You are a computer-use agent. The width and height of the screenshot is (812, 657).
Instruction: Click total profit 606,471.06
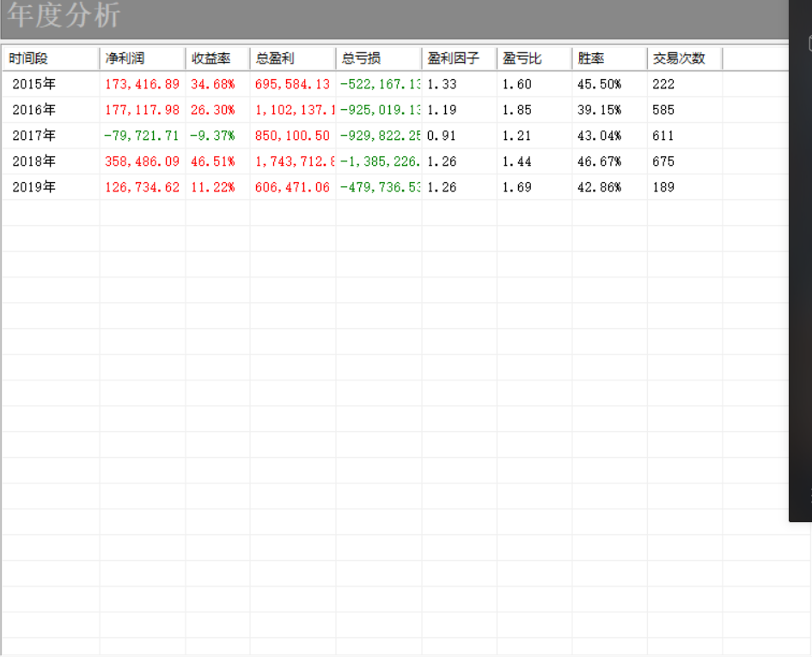[293, 187]
